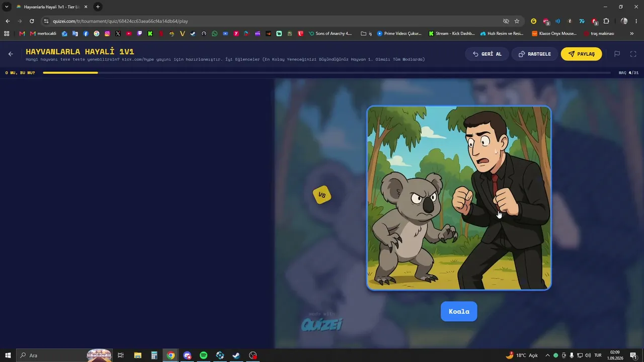644x362 pixels.
Task: Bookmark this page with the star
Action: coord(517,21)
